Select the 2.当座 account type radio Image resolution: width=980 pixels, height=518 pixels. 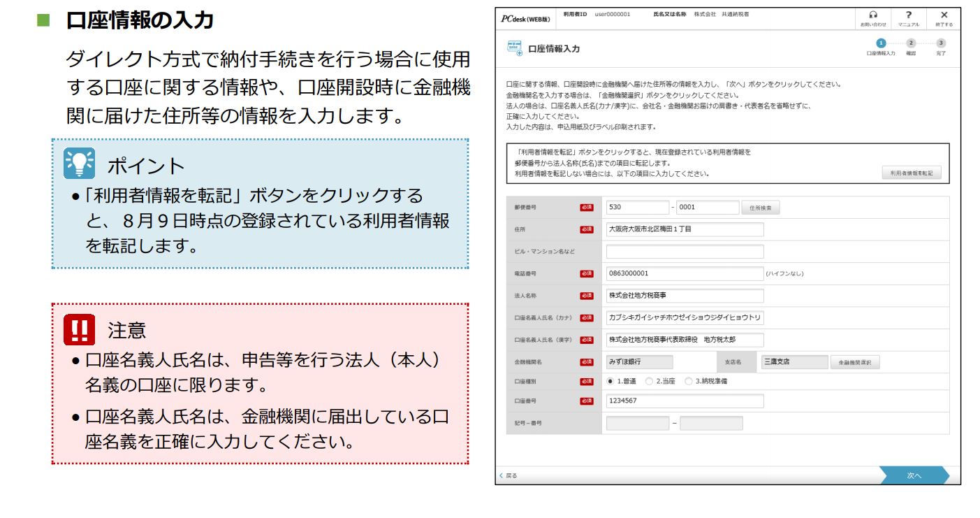tap(649, 381)
